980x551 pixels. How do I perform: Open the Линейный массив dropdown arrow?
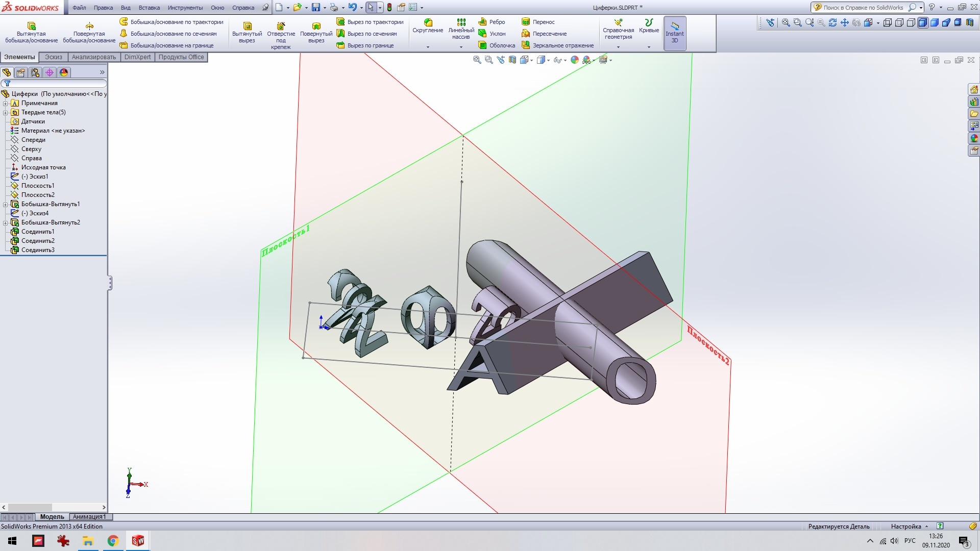tap(461, 47)
